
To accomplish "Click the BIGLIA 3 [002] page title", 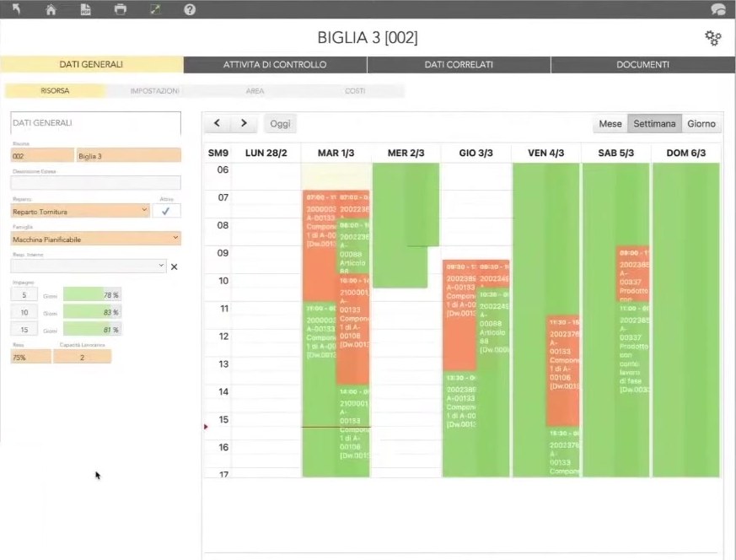I will click(368, 38).
